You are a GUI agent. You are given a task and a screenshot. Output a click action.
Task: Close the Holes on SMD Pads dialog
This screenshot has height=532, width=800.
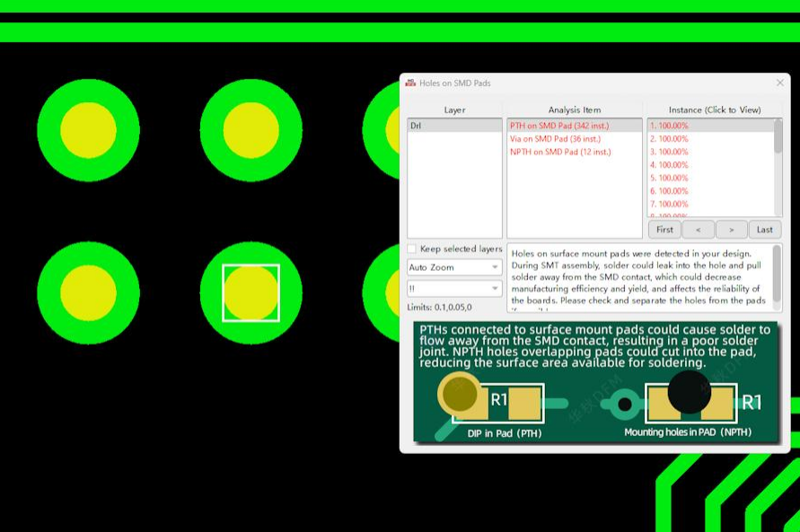[x=779, y=83]
